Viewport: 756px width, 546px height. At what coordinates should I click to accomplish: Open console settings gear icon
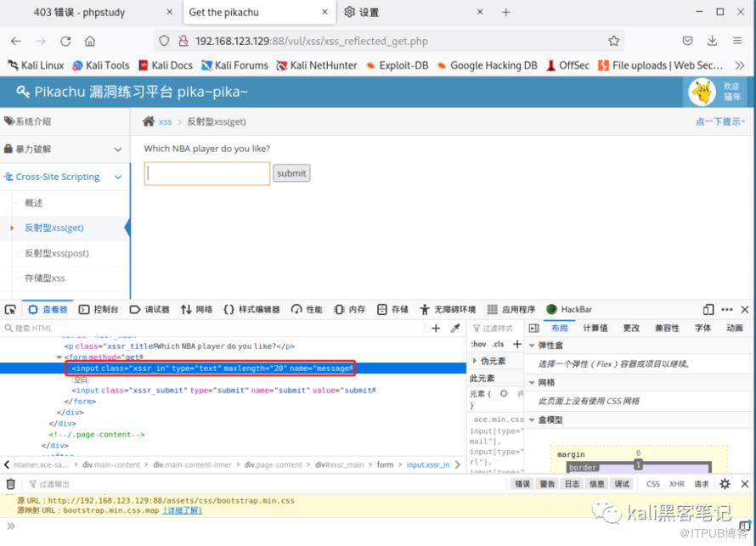(725, 484)
